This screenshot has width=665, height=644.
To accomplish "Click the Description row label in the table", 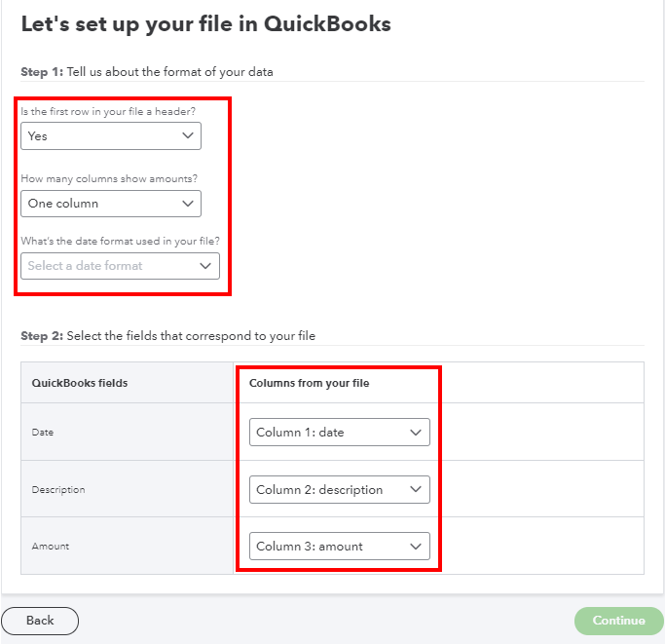I will tap(59, 489).
